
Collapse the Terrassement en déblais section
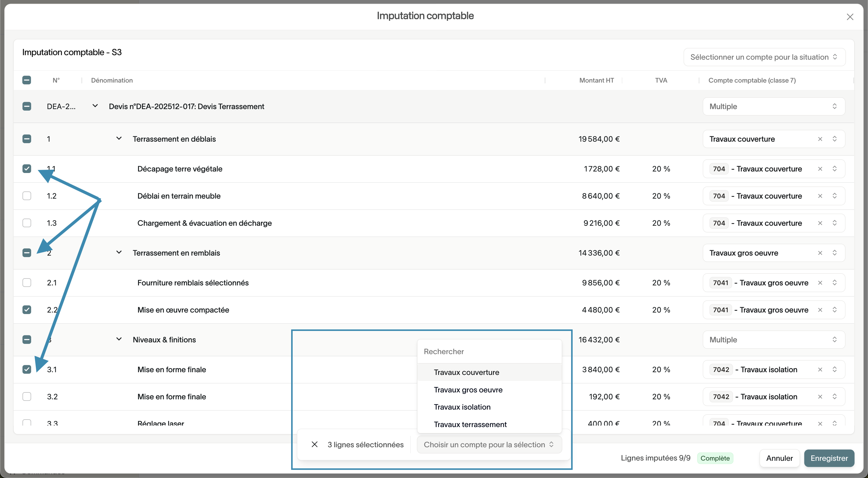pos(119,138)
